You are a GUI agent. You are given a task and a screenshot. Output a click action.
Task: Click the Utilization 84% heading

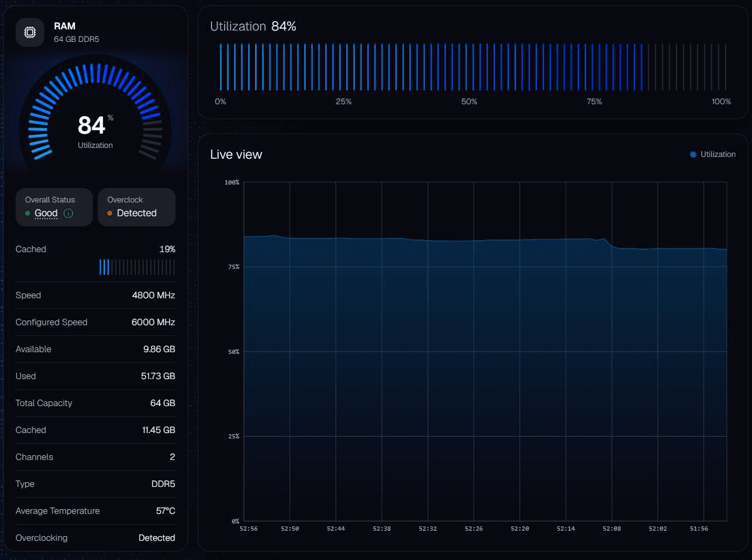(253, 26)
